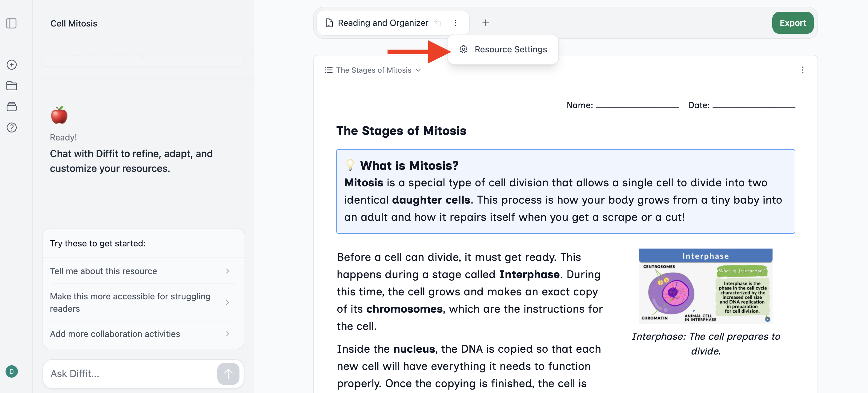Click the bold word chromosomes
868x393 pixels.
pyautogui.click(x=404, y=309)
